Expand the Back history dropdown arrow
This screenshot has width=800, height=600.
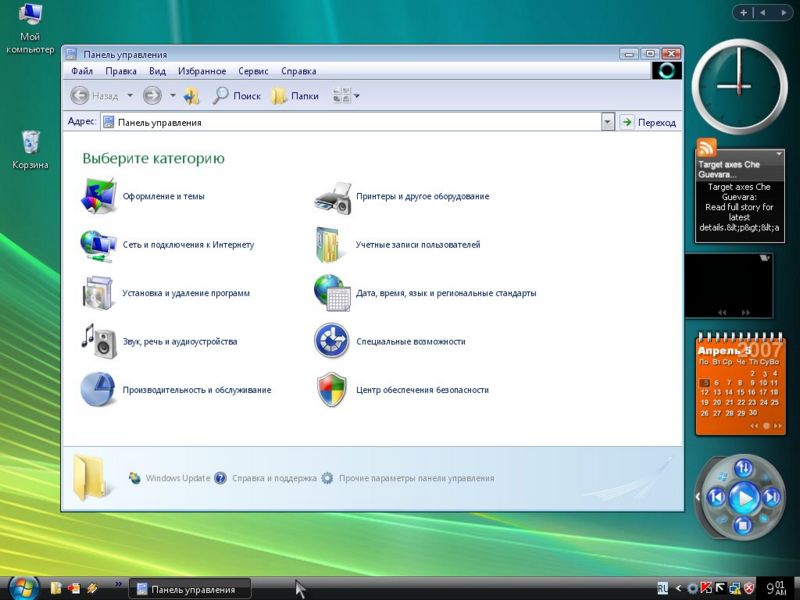point(130,95)
